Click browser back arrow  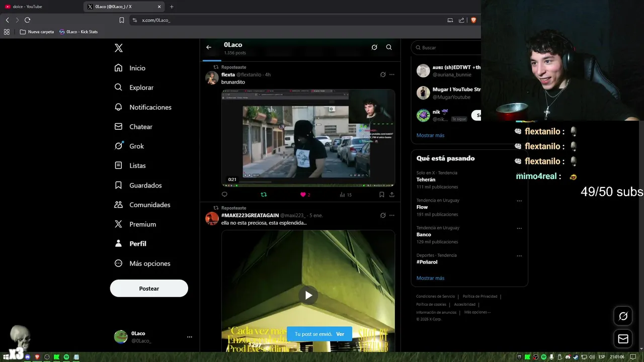tap(7, 20)
